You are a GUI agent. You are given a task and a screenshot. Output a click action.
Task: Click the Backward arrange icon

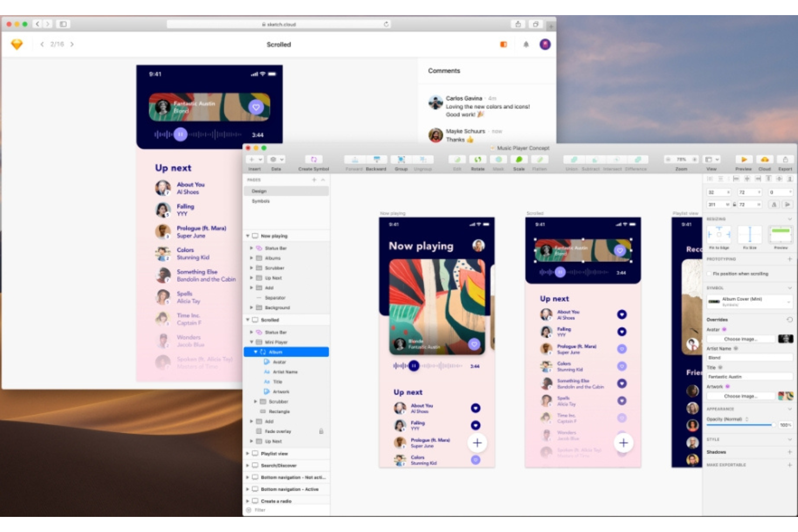point(376,160)
